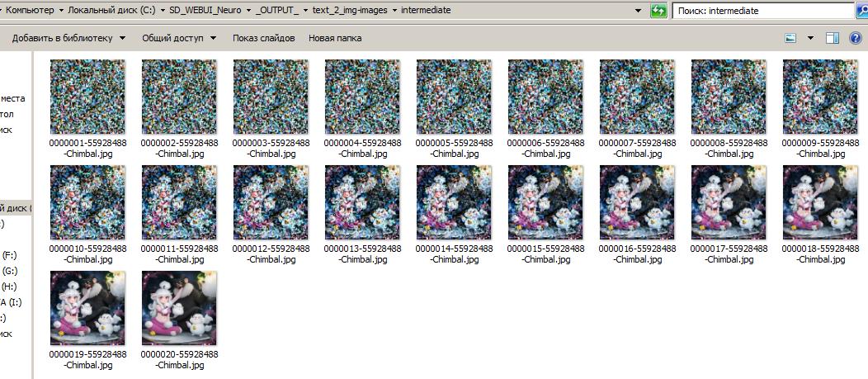Viewport: 868px width, 379px height.
Task: Select thumbnail 0000017-55928488-Chimbal.jpg
Action: 729,202
